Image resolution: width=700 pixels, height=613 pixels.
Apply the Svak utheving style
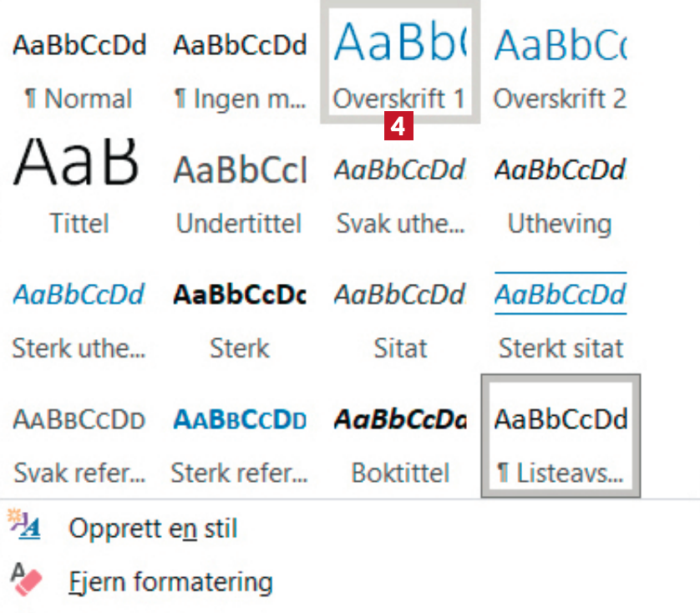(400, 188)
